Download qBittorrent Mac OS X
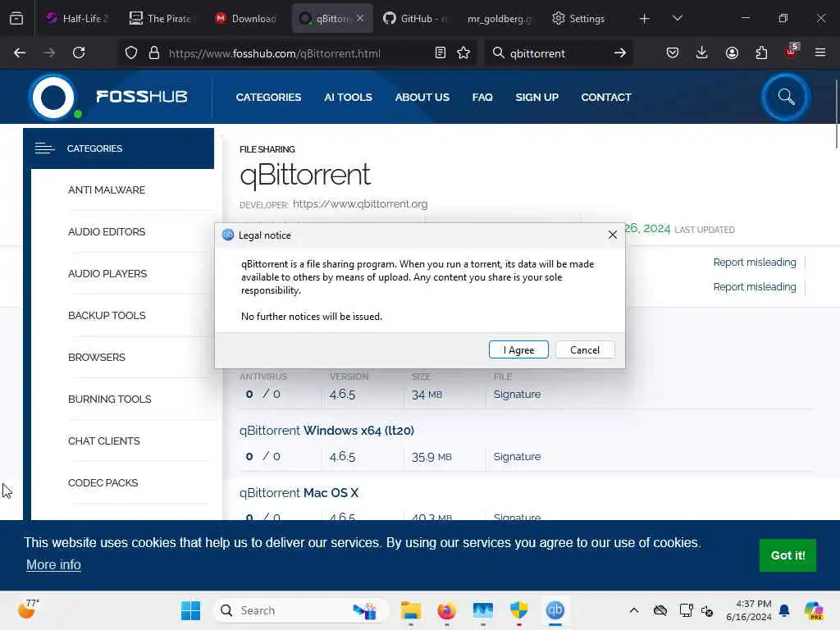This screenshot has width=840, height=630. coord(299,492)
